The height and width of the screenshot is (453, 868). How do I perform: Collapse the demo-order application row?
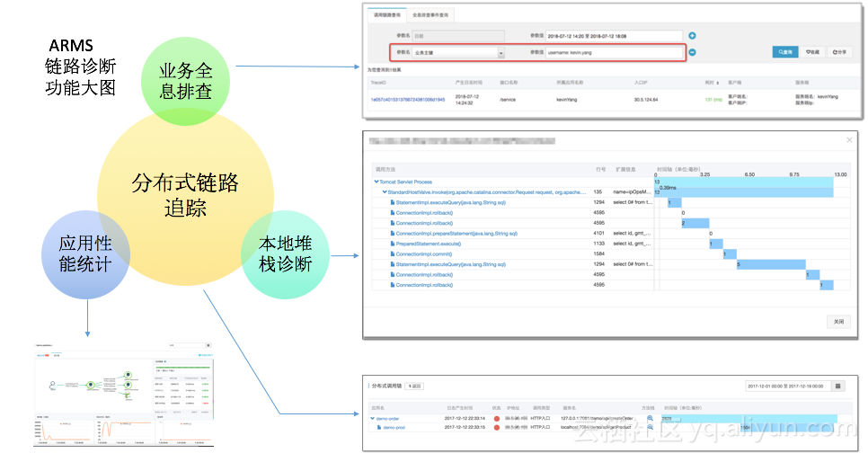point(373,419)
